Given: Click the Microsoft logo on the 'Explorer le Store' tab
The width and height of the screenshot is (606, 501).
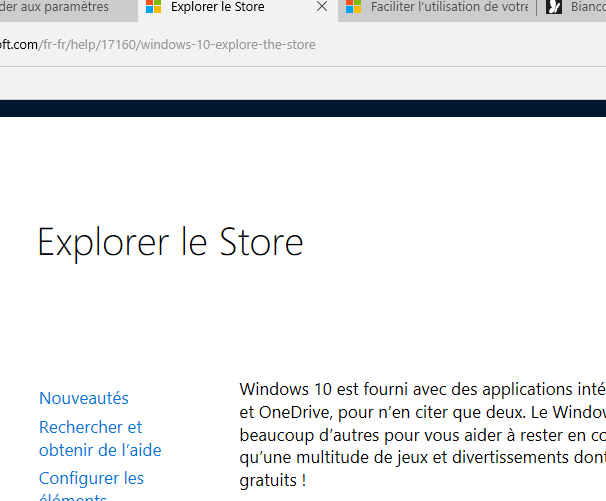Looking at the screenshot, I should tap(153, 7).
